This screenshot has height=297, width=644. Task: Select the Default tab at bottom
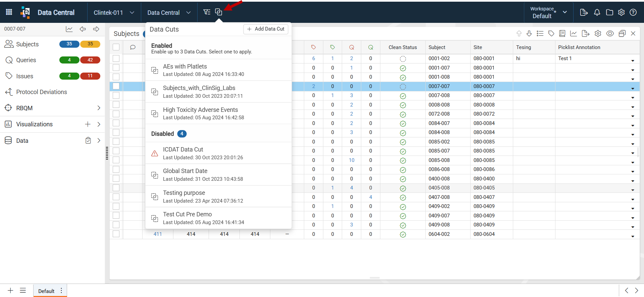tap(47, 291)
